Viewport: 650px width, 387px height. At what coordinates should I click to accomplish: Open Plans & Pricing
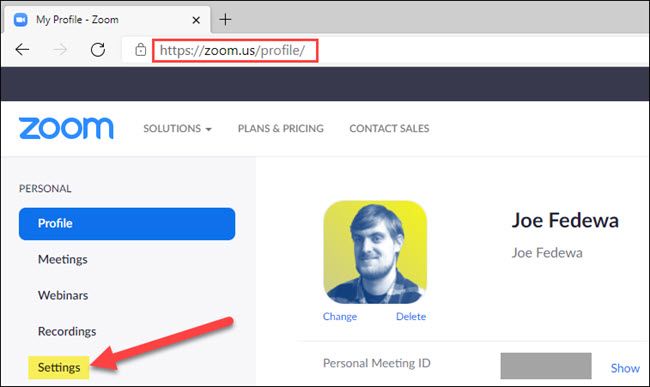click(x=281, y=128)
